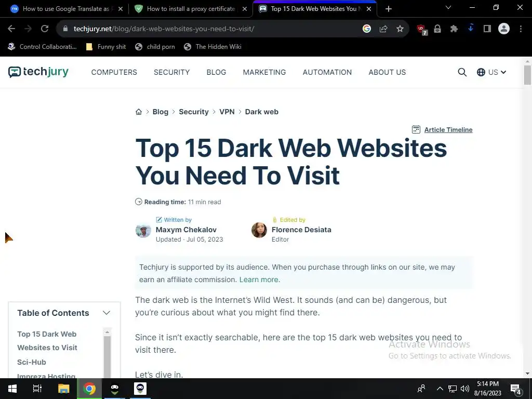Open the COMPUTERS menu

(114, 72)
